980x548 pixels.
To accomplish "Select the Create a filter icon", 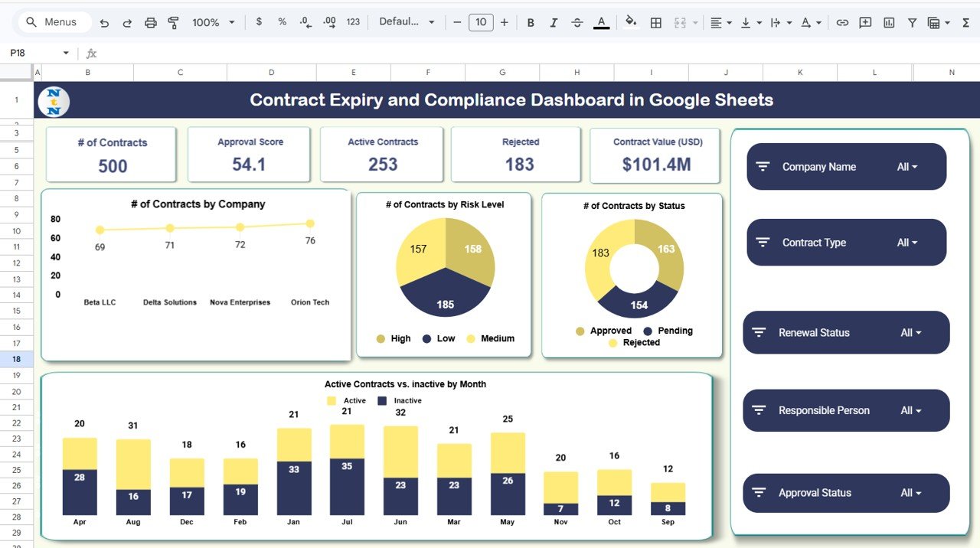I will pos(912,21).
